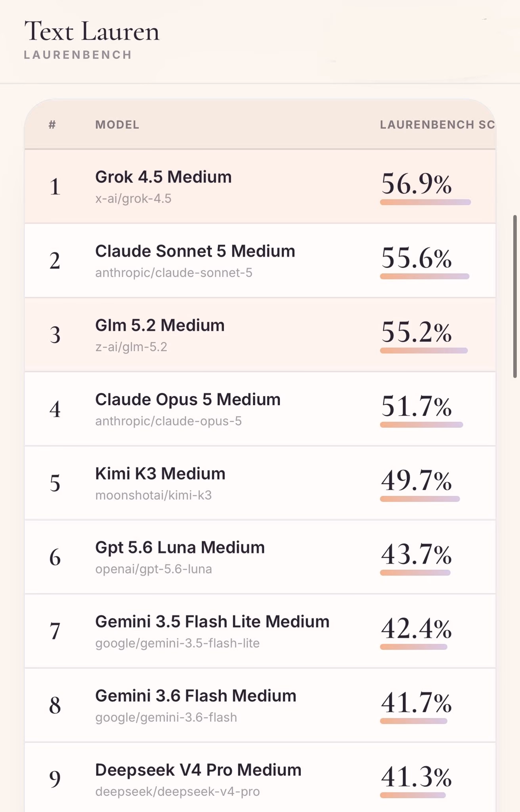
Task: Click the 56.9% score progress bar
Action: [425, 202]
